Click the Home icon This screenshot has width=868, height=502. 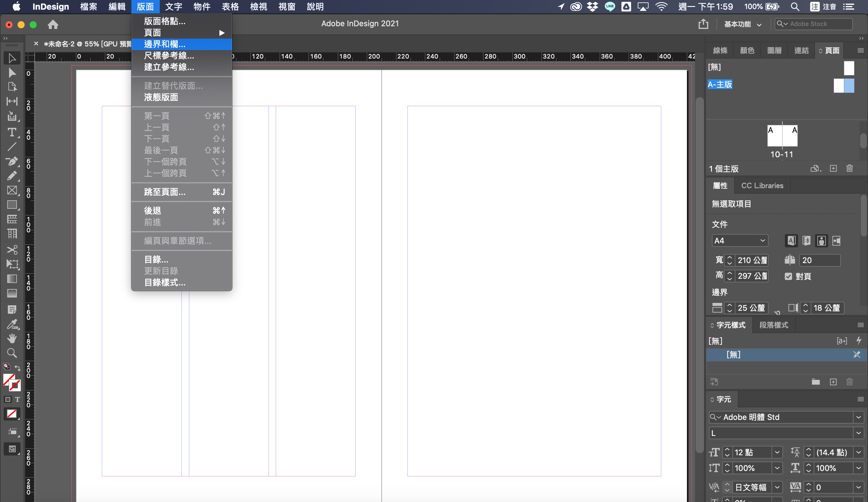(53, 24)
